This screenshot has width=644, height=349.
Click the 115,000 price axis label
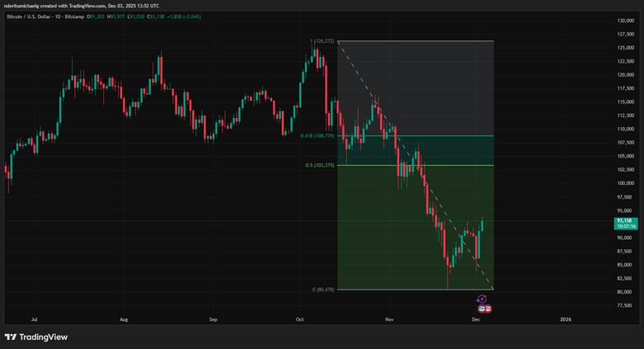pyautogui.click(x=626, y=102)
